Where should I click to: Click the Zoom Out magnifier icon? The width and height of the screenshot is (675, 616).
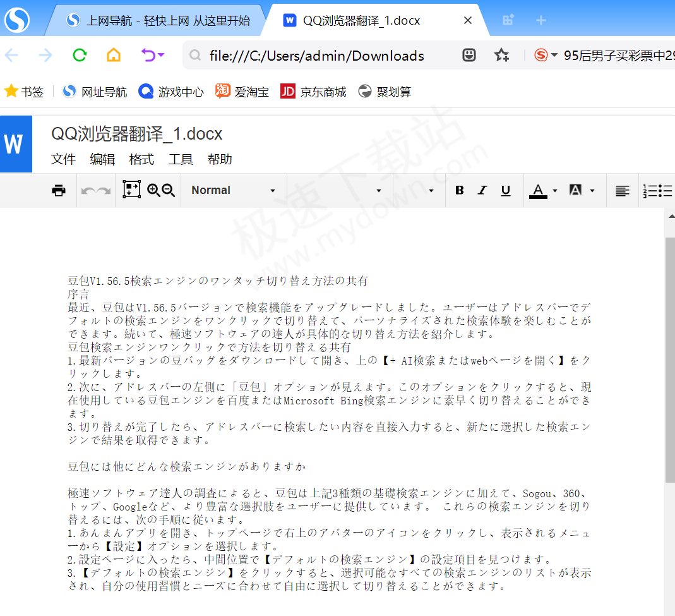tap(167, 190)
